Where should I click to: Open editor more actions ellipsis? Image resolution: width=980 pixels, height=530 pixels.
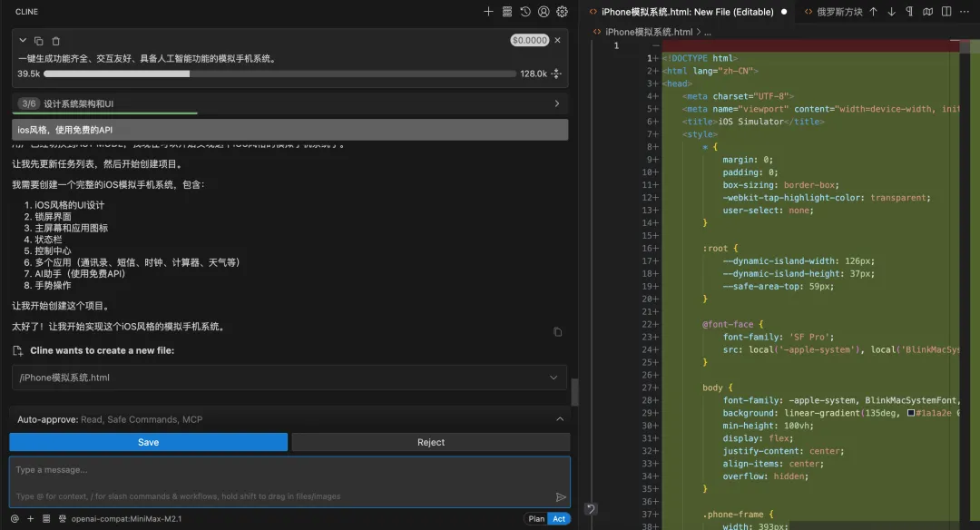click(965, 11)
